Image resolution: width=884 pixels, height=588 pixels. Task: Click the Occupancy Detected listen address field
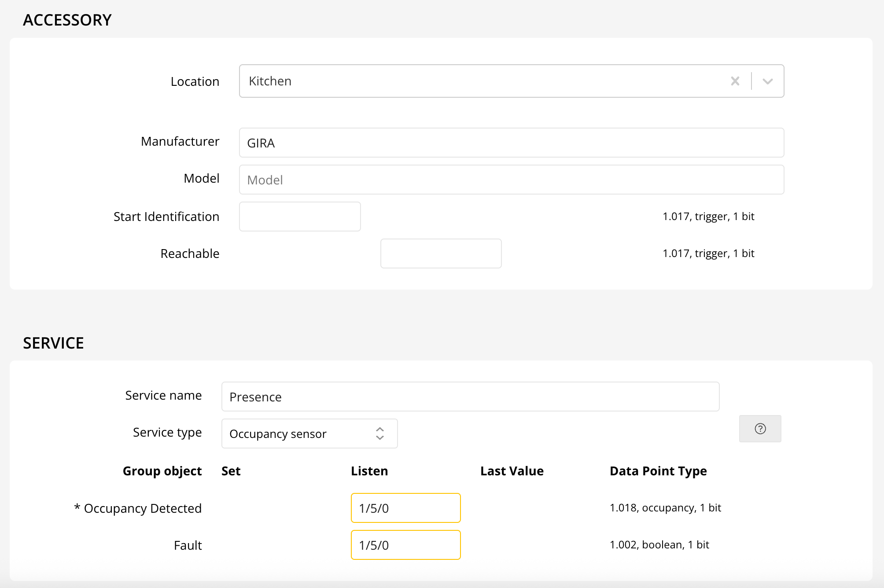coord(405,508)
